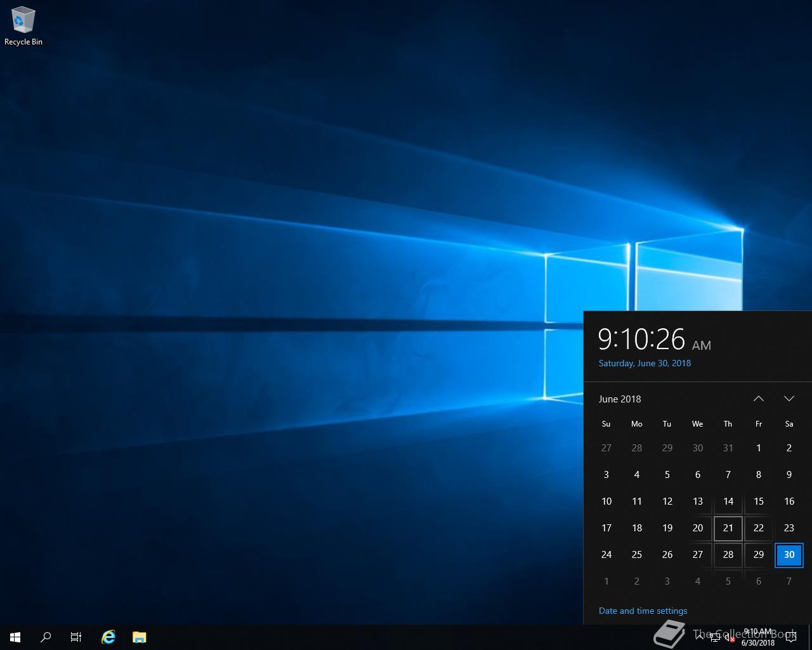Select grayed May 30 in first row
This screenshot has height=650, width=812.
pos(698,448)
